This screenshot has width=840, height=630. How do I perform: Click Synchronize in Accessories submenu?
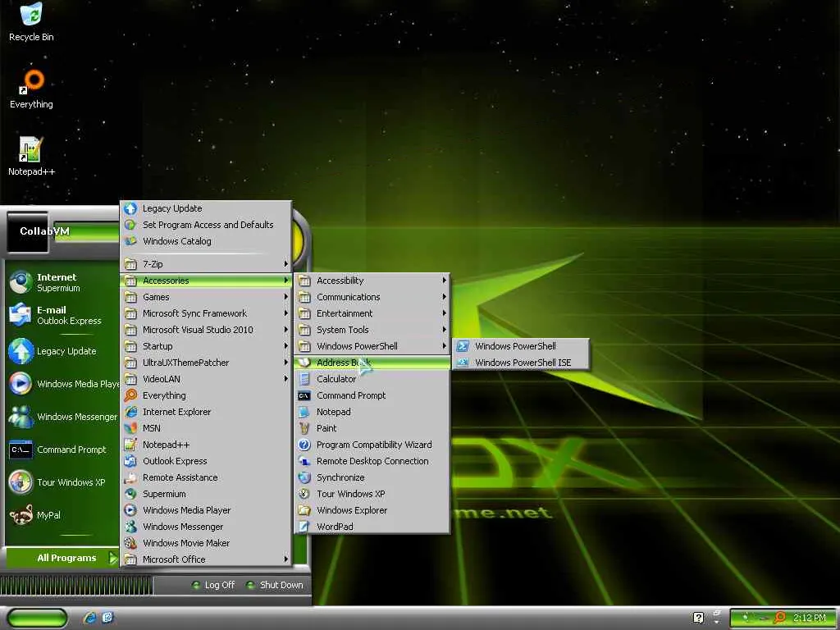372,477
